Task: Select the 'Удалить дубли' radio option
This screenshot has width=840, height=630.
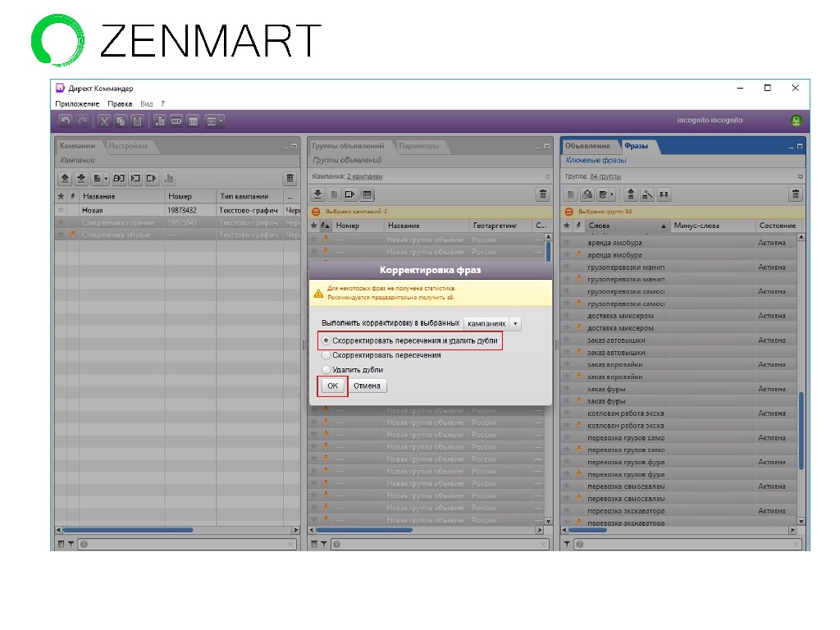Action: pos(326,370)
